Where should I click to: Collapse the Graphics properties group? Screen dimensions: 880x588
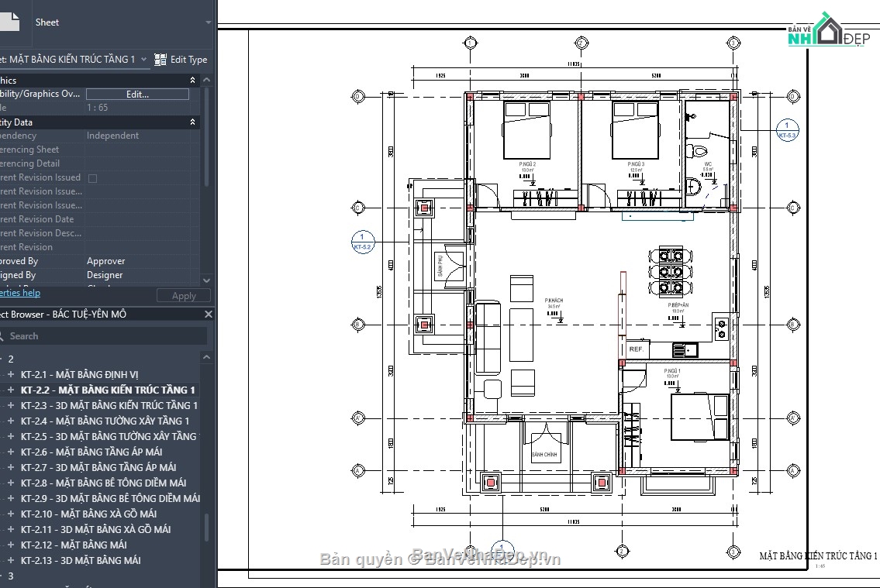pos(192,80)
